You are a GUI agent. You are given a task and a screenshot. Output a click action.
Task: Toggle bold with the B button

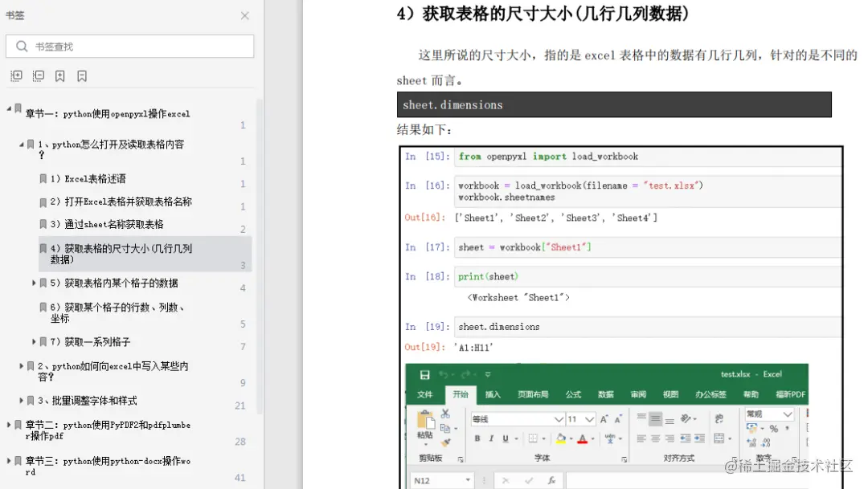(x=478, y=438)
